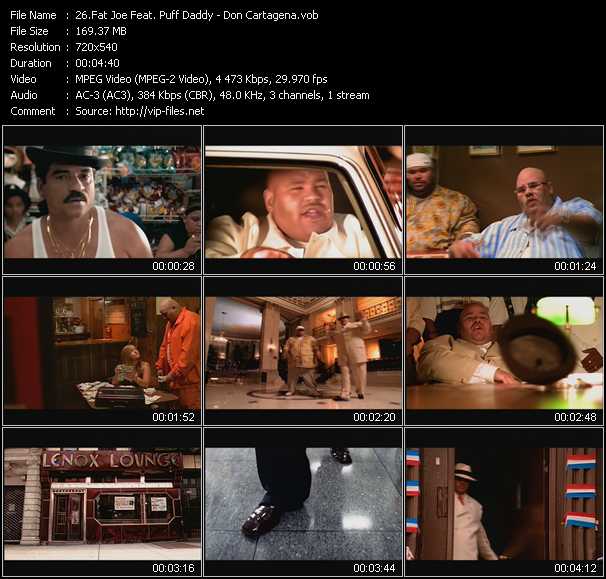Viewport: 606px width, 579px height.
Task: Click the timestamp 00:04:12
Action: coord(575,568)
